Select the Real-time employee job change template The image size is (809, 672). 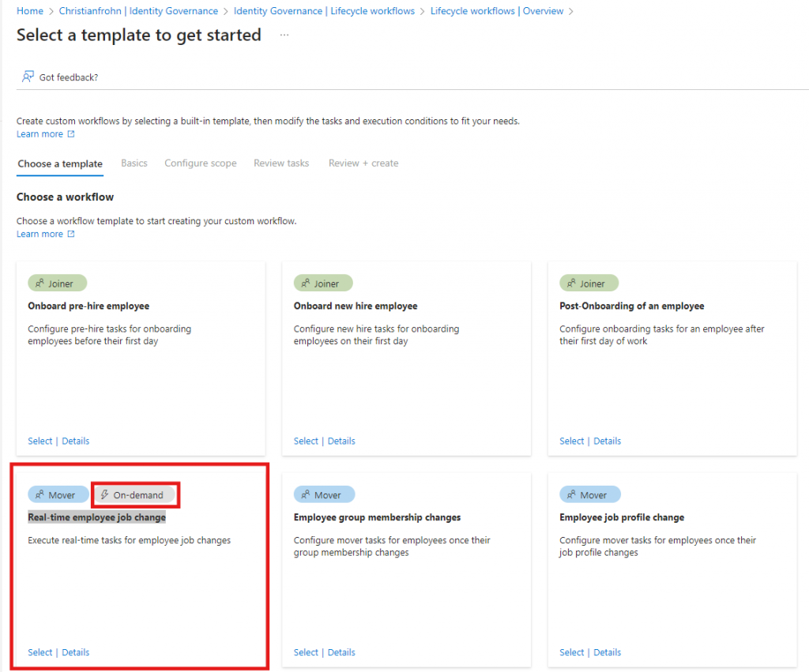click(40, 652)
